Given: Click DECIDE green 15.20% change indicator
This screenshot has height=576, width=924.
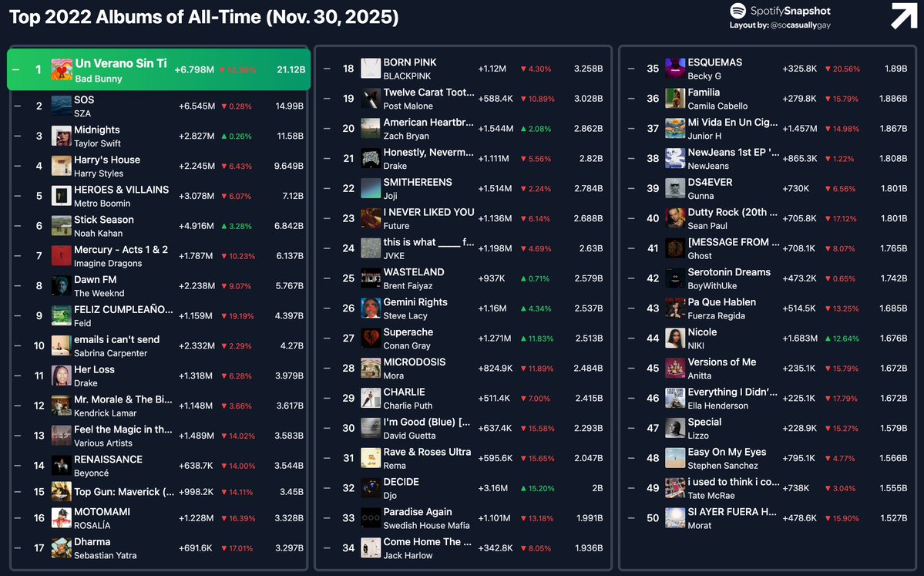Looking at the screenshot, I should click(537, 488).
